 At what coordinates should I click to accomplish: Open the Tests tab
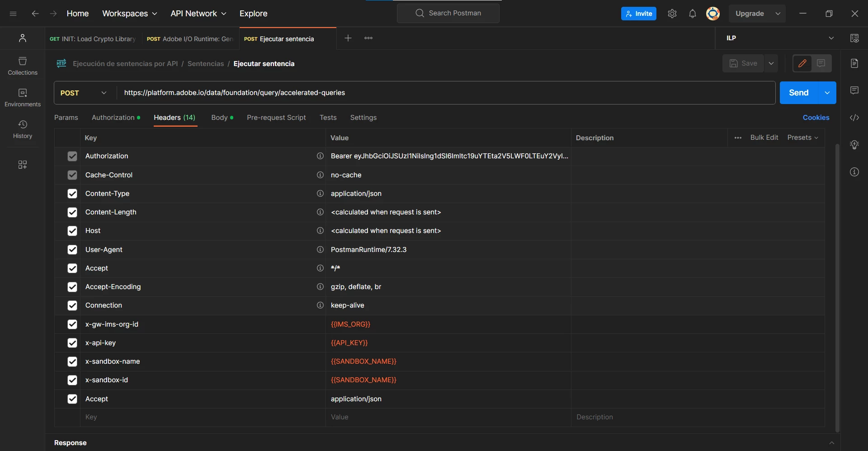point(328,118)
